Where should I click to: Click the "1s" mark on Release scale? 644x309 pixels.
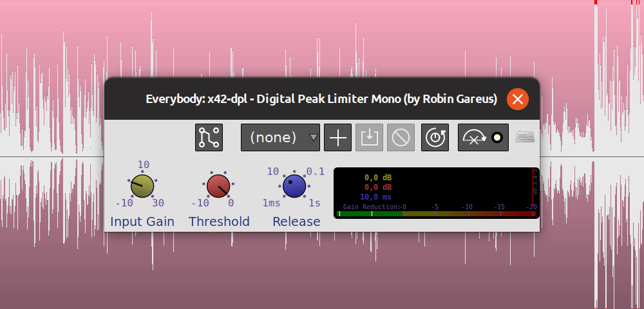(315, 203)
